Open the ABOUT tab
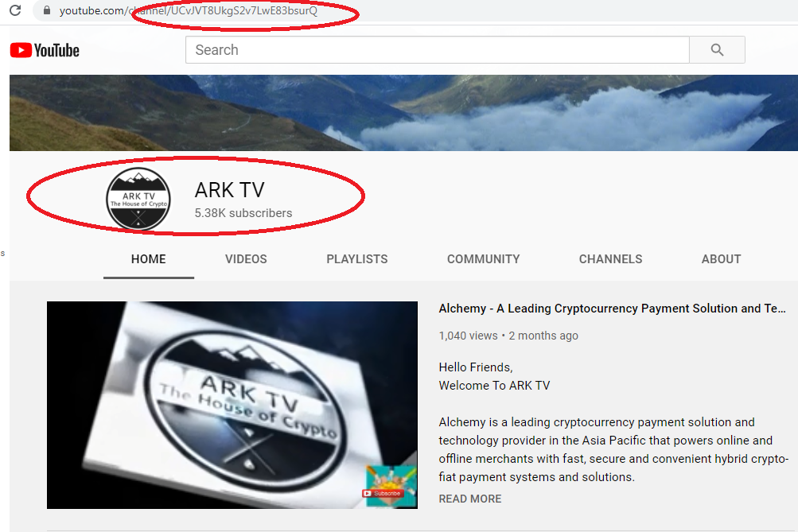Image resolution: width=798 pixels, height=532 pixels. click(x=721, y=259)
